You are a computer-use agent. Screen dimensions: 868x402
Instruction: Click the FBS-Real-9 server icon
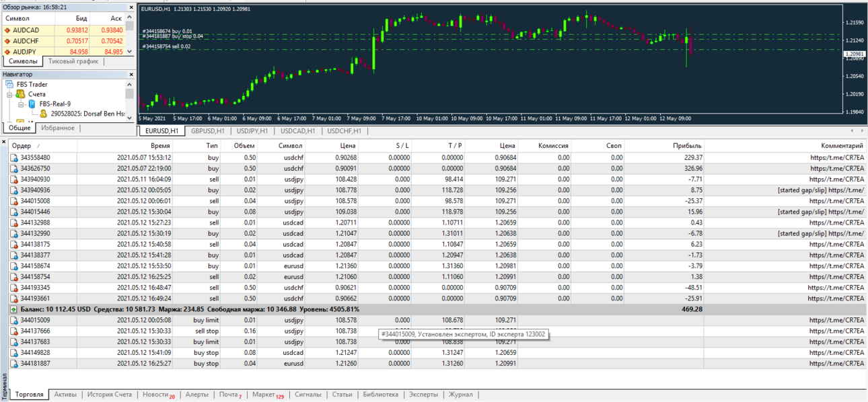click(32, 104)
